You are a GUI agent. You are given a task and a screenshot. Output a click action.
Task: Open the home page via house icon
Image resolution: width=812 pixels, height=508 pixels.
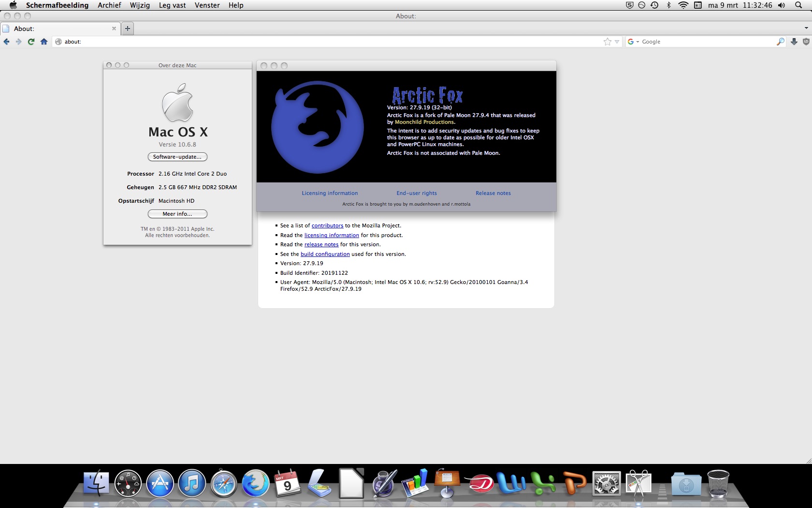44,42
